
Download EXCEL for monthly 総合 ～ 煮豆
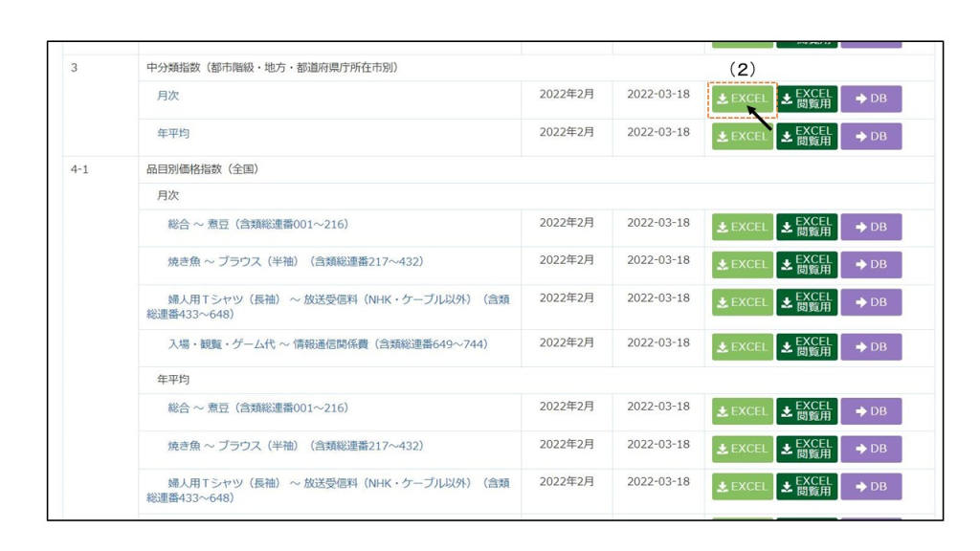pos(742,228)
